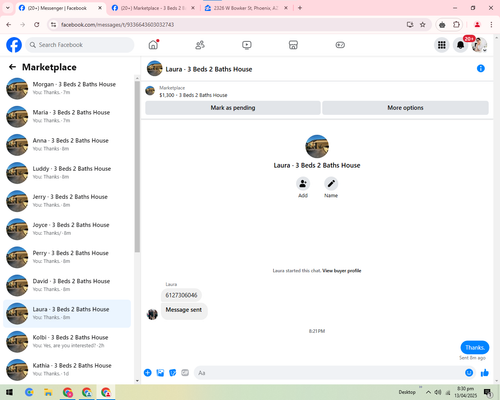Send a thumbs up like

(485, 373)
